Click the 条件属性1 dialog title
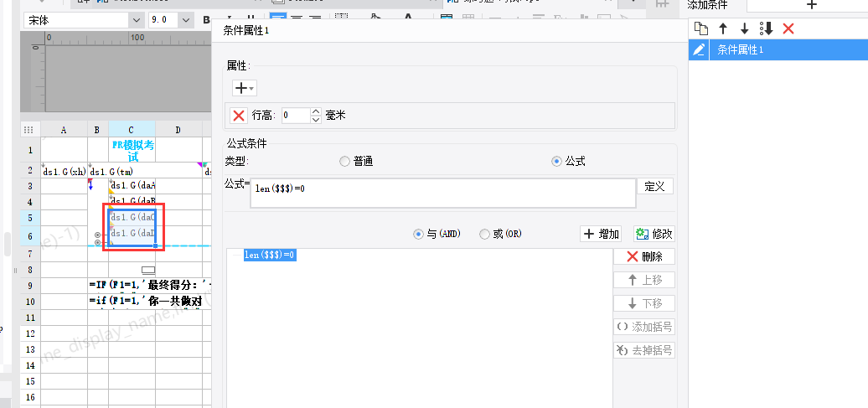The width and height of the screenshot is (868, 408). tap(245, 30)
